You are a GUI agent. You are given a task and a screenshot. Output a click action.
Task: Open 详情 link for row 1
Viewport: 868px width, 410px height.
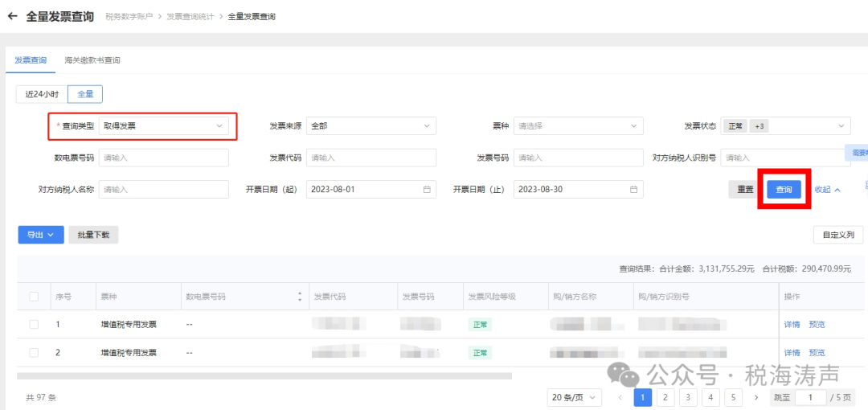[792, 325]
